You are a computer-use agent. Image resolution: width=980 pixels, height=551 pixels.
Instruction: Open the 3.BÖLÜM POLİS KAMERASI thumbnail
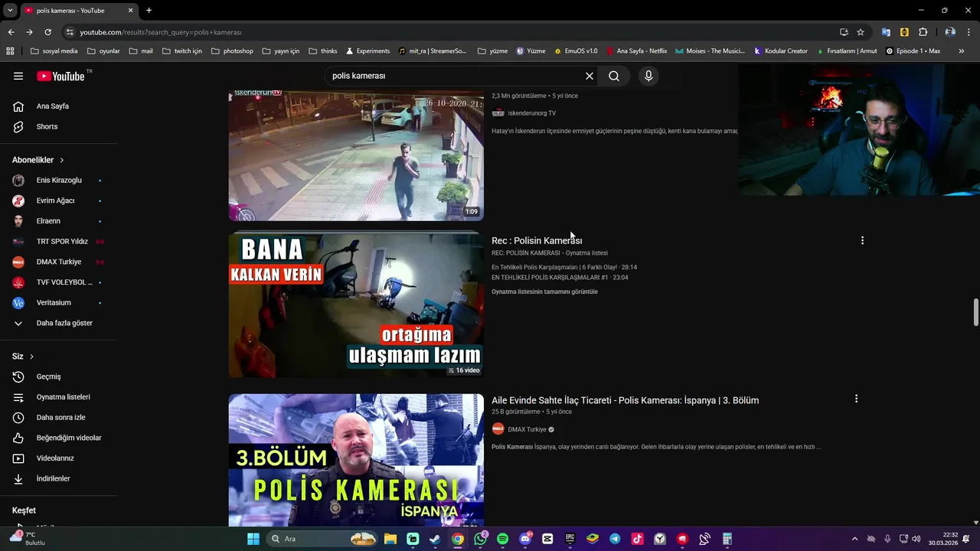[356, 460]
